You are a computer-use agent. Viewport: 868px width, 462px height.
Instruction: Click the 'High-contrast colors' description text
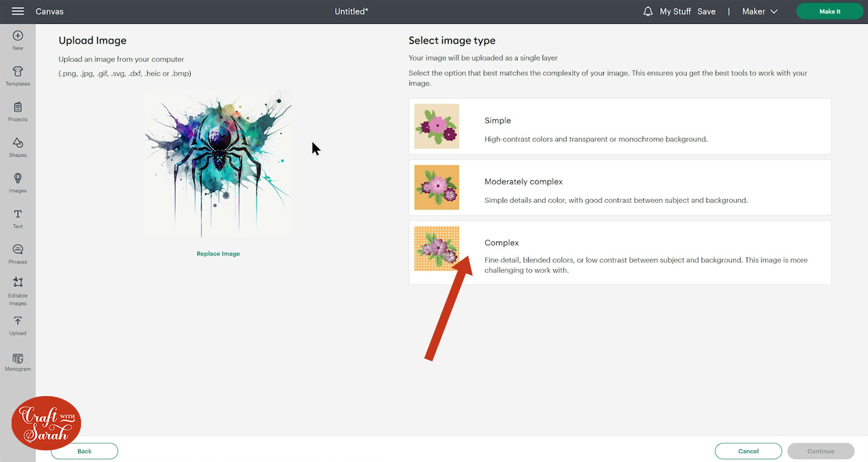pyautogui.click(x=596, y=139)
